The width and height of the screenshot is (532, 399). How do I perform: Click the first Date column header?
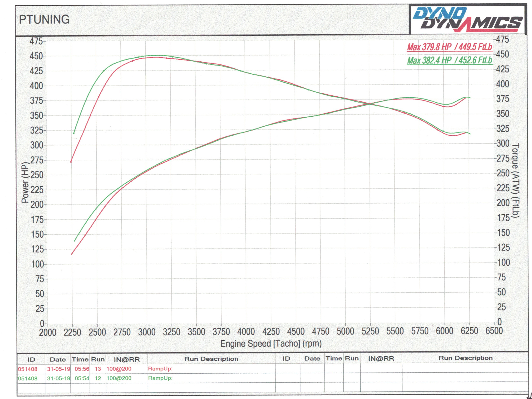(58, 359)
